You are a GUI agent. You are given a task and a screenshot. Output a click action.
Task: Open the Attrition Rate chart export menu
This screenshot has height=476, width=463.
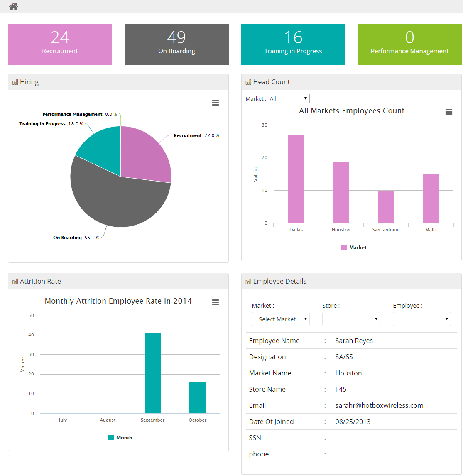tap(216, 302)
